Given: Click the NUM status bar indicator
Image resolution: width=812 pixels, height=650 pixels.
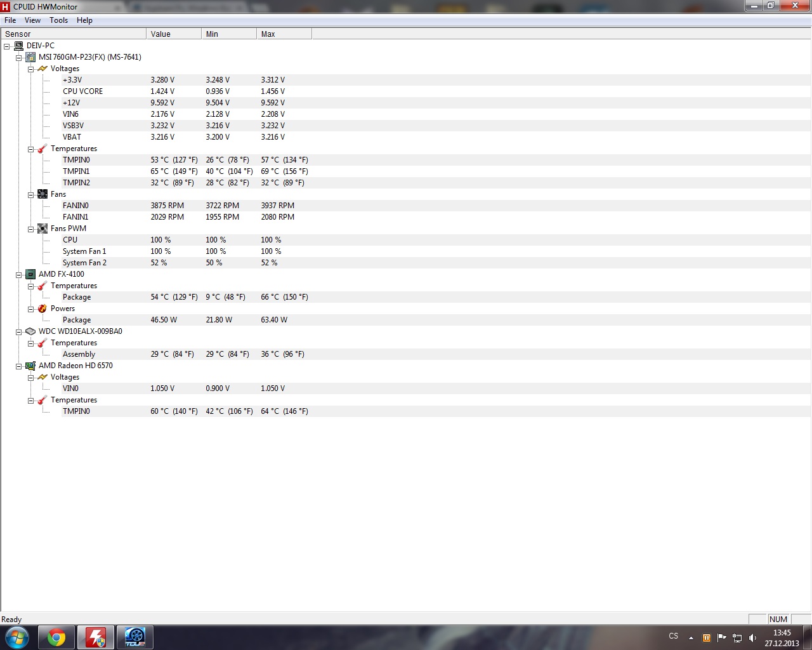Looking at the screenshot, I should pyautogui.click(x=778, y=620).
